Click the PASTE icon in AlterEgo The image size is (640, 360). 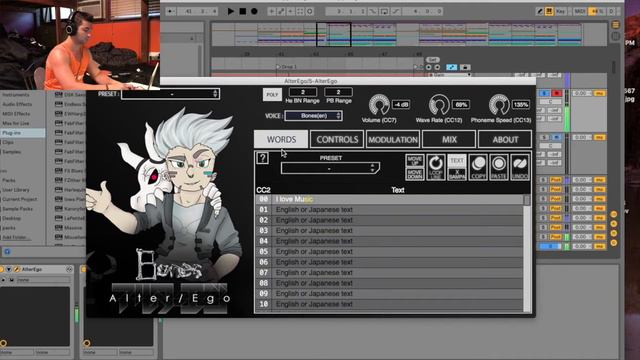[499, 167]
